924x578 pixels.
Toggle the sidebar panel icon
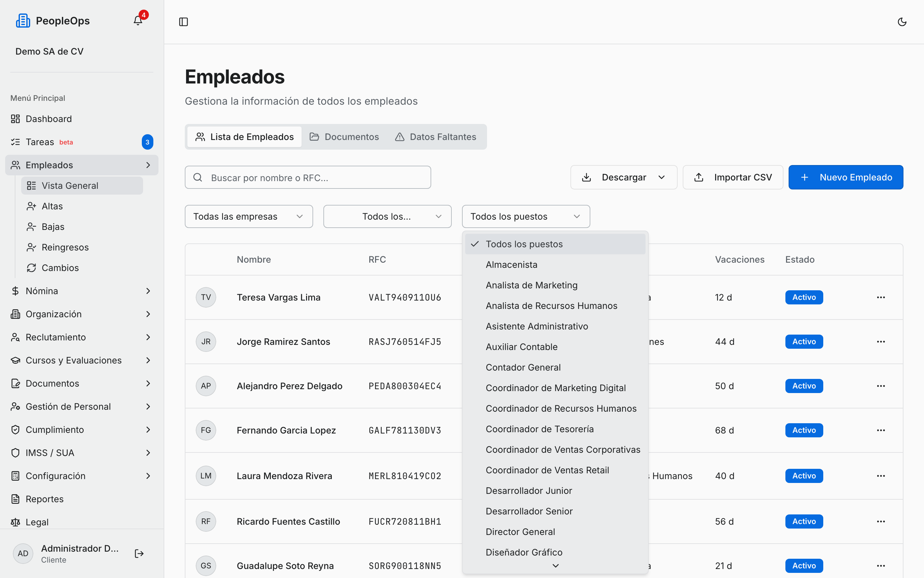(x=183, y=22)
